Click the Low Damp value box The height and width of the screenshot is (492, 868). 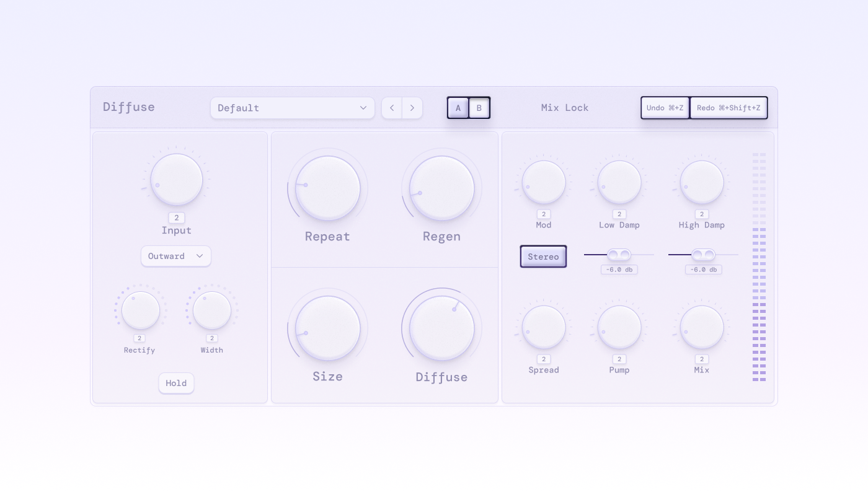coord(619,214)
